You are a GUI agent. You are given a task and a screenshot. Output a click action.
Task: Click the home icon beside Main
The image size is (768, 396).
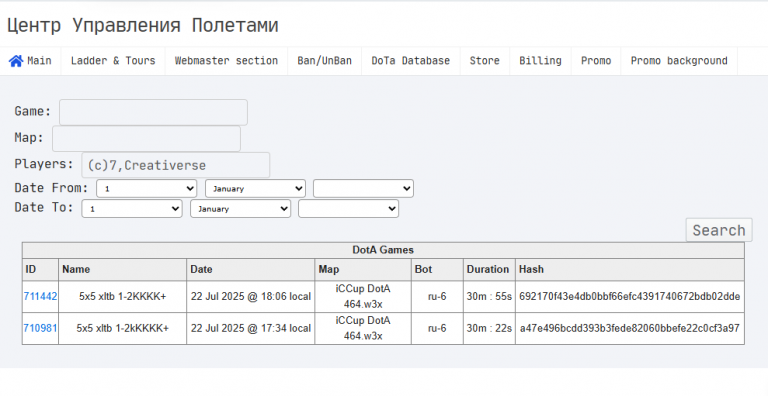pyautogui.click(x=16, y=61)
